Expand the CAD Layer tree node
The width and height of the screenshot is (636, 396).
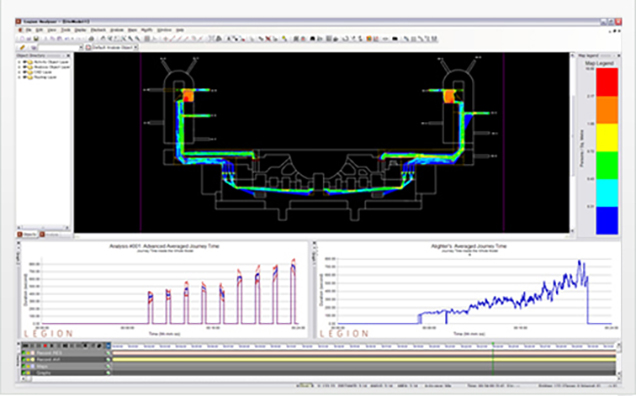pos(19,72)
